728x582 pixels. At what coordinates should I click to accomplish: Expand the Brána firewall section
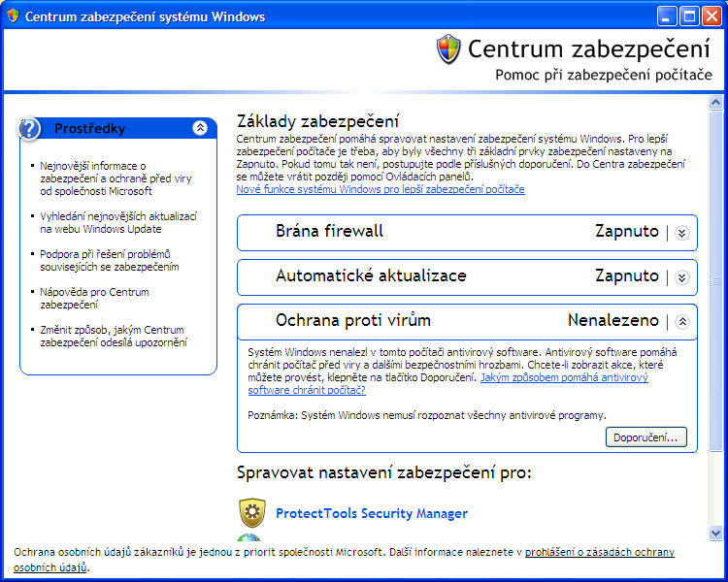click(681, 232)
